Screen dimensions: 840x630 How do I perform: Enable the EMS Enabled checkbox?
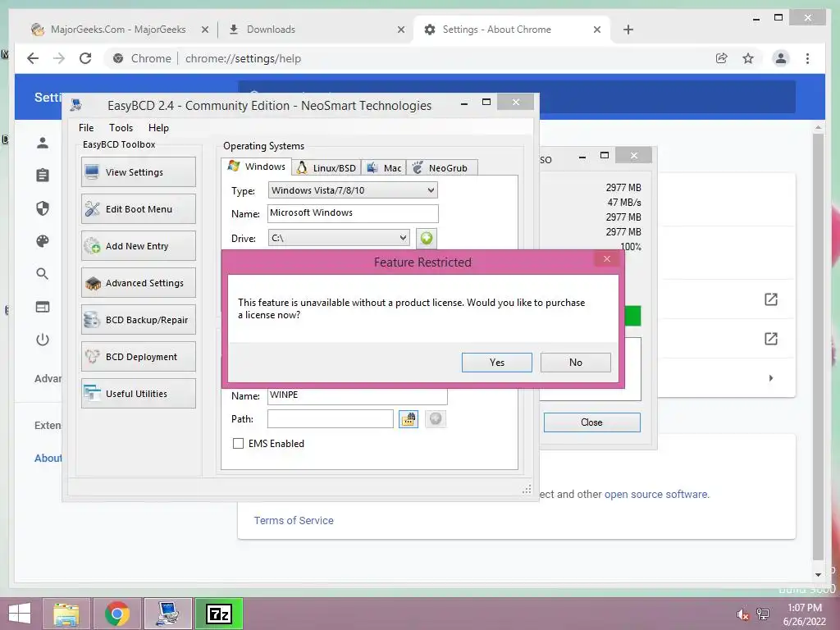pyautogui.click(x=238, y=444)
